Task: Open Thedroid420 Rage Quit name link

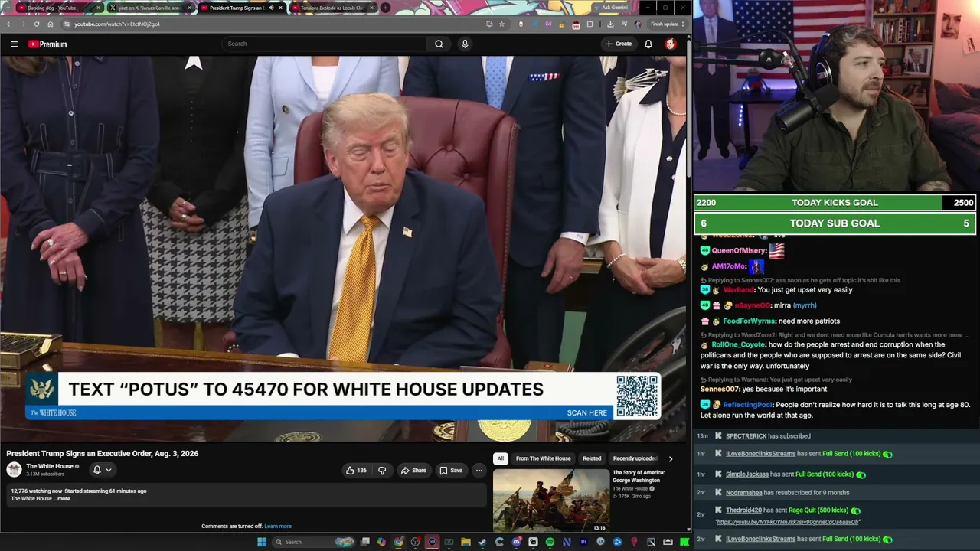Action: point(743,510)
